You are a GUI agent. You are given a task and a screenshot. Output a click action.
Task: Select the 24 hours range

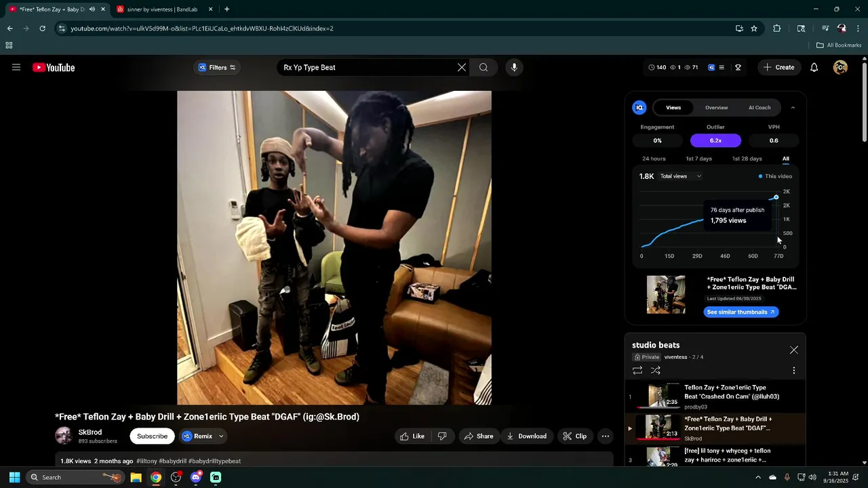point(654,159)
